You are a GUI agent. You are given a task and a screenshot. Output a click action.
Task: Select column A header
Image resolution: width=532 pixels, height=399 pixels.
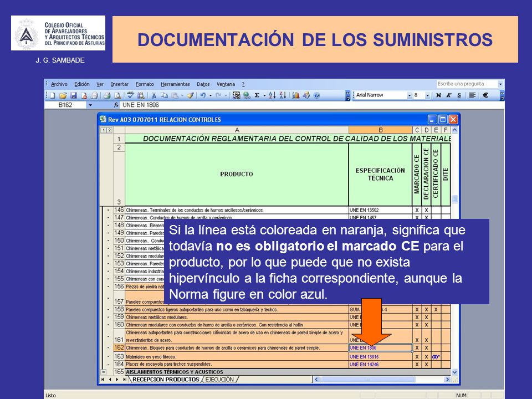tap(237, 130)
